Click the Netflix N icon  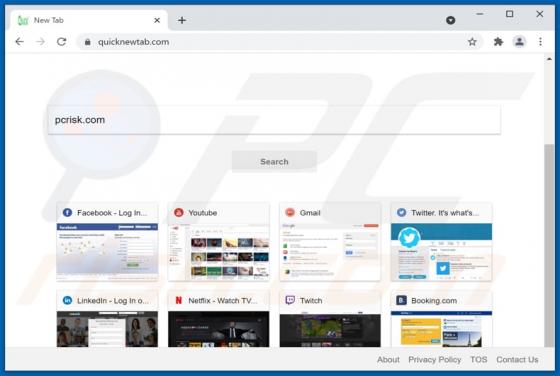tap(179, 300)
